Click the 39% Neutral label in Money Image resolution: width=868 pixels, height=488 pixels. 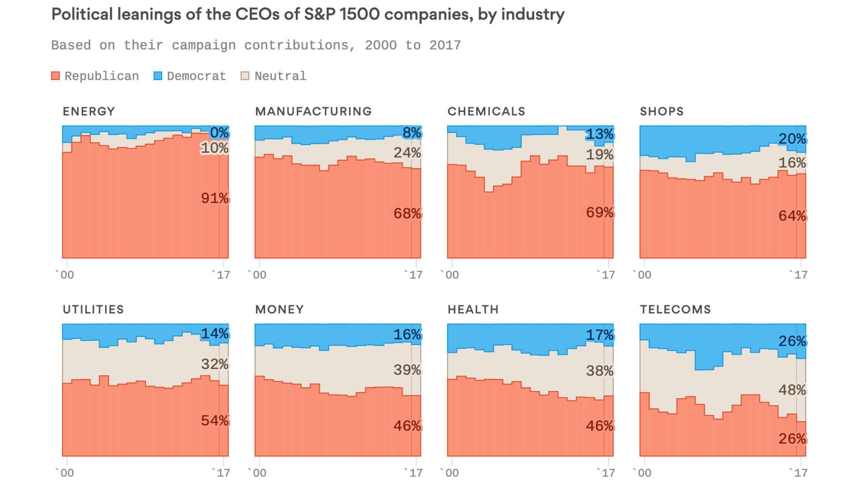click(407, 370)
